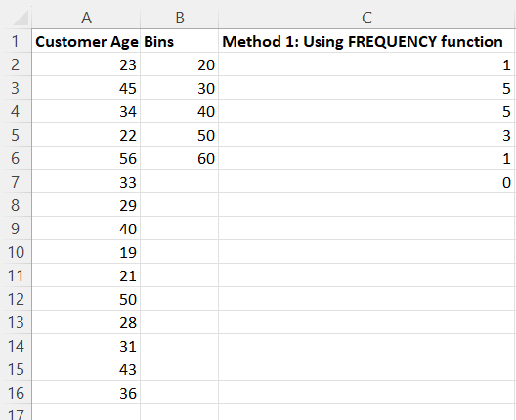Select row 14 header
This screenshot has height=420, width=516.
tap(16, 346)
